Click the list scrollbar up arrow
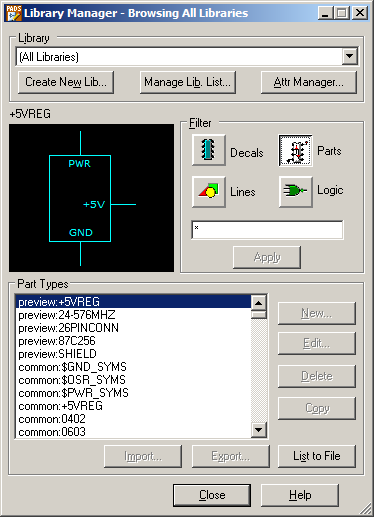The width and height of the screenshot is (374, 517). point(259,303)
